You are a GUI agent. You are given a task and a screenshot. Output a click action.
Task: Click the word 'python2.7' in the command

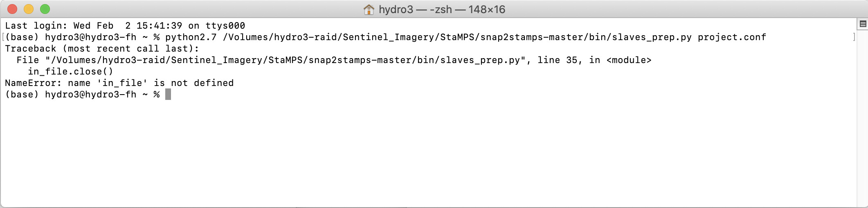tap(191, 37)
